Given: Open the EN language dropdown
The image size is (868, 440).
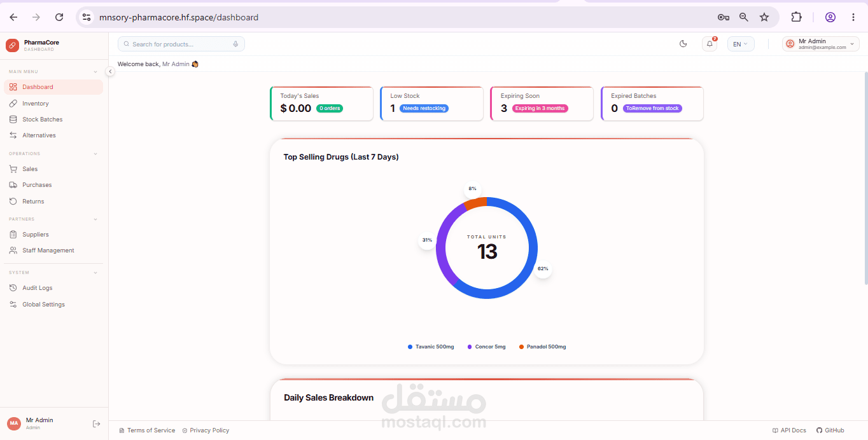Looking at the screenshot, I should click(x=741, y=44).
